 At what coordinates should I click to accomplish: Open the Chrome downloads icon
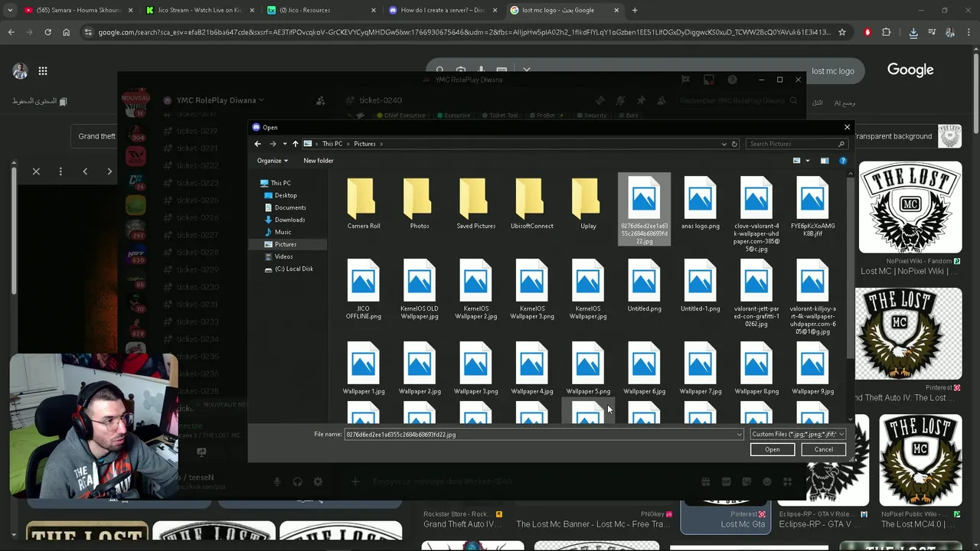point(913,32)
